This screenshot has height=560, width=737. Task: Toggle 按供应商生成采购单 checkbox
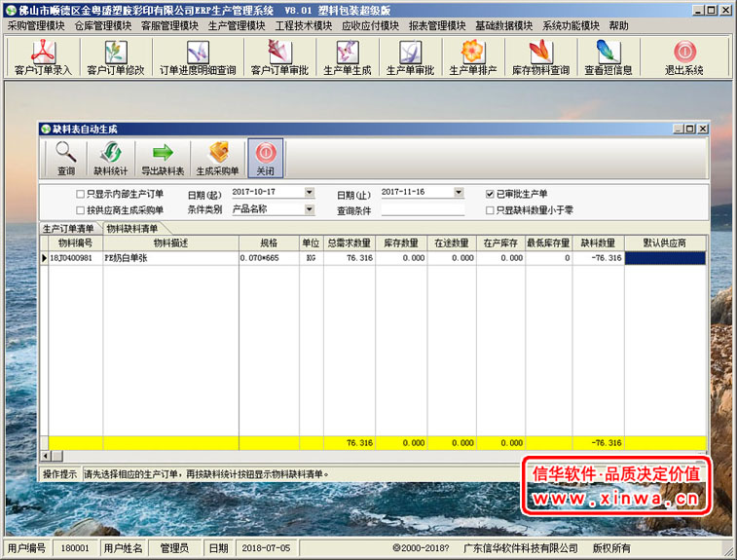(81, 210)
